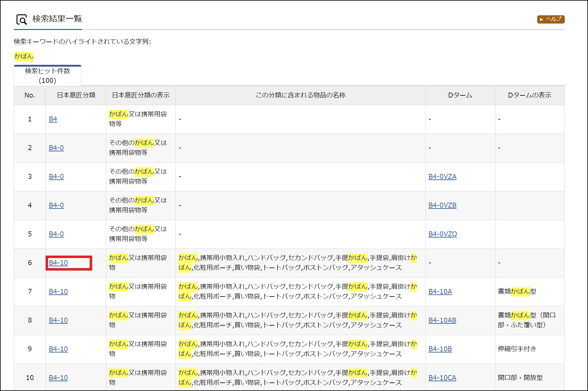Image resolution: width=588 pixels, height=391 pixels.
Task: Click the B4-10CA D-term link
Action: pos(442,378)
